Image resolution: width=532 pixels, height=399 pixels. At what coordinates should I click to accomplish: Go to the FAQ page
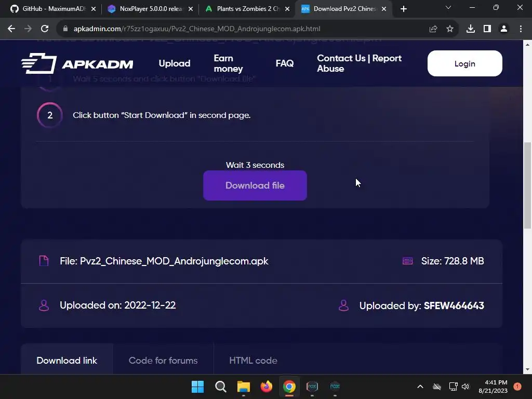[284, 63]
